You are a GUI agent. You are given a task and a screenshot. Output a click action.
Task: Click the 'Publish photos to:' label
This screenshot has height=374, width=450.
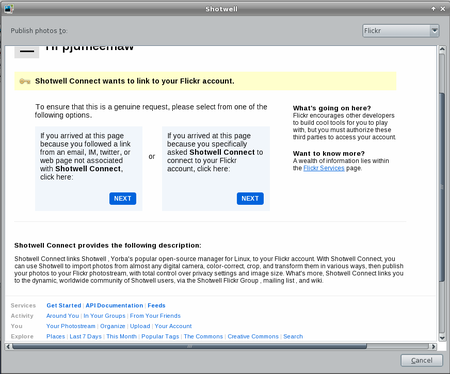(x=39, y=31)
